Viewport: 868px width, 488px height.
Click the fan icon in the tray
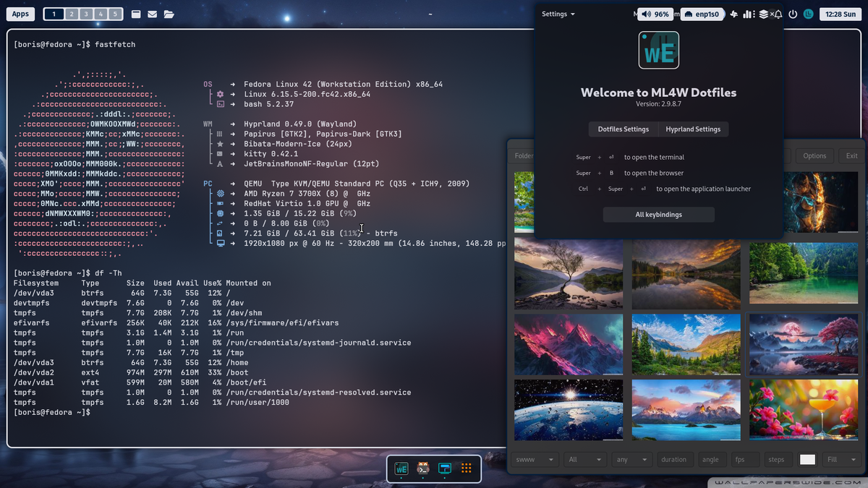(x=734, y=14)
